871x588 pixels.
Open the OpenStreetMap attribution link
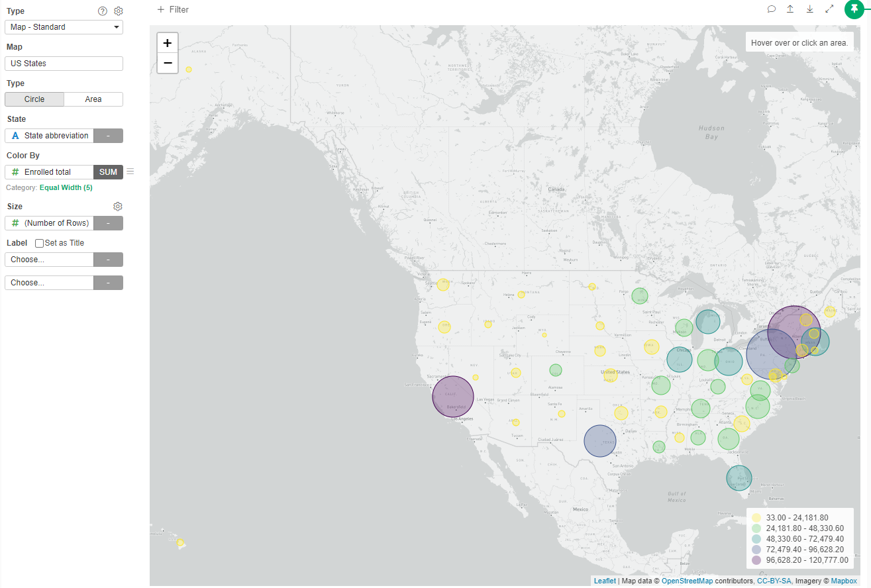(687, 581)
